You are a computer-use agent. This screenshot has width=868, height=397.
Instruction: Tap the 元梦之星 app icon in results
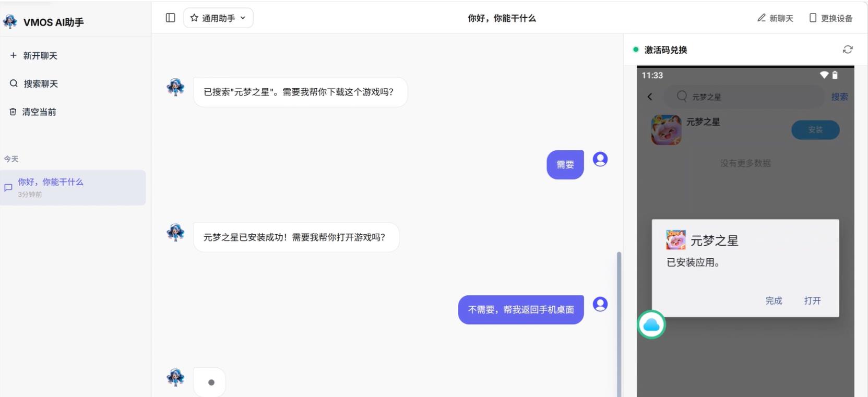(666, 130)
